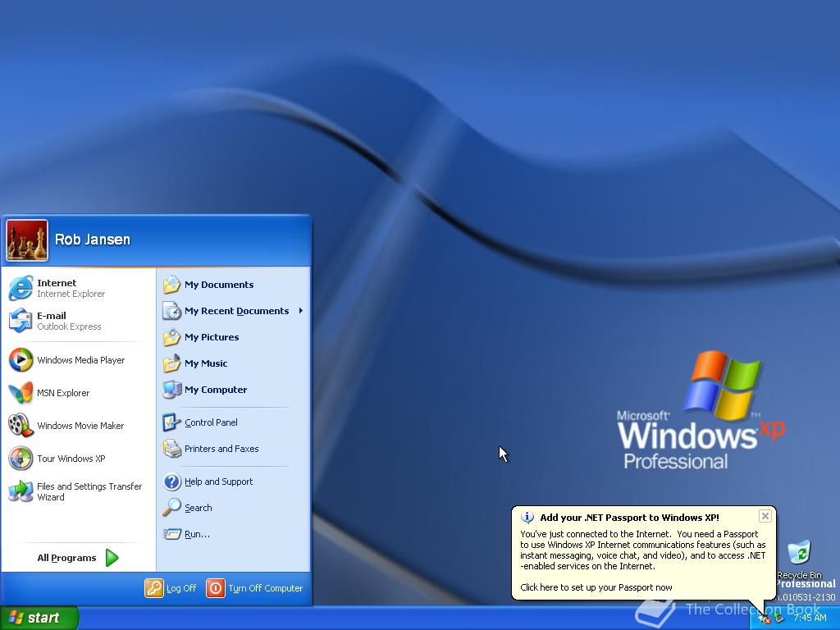Click the Search magnifier icon
Screen dimensions: 840x630
(x=171, y=507)
